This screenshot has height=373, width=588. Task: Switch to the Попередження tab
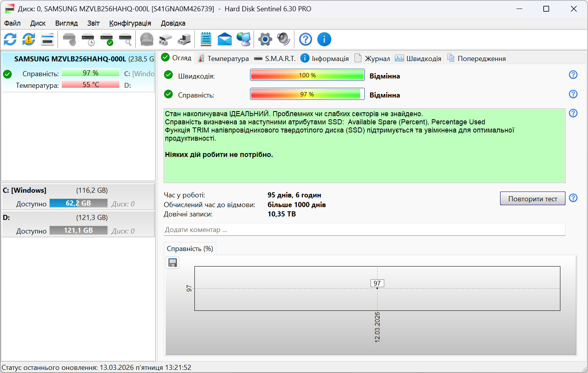pos(476,58)
